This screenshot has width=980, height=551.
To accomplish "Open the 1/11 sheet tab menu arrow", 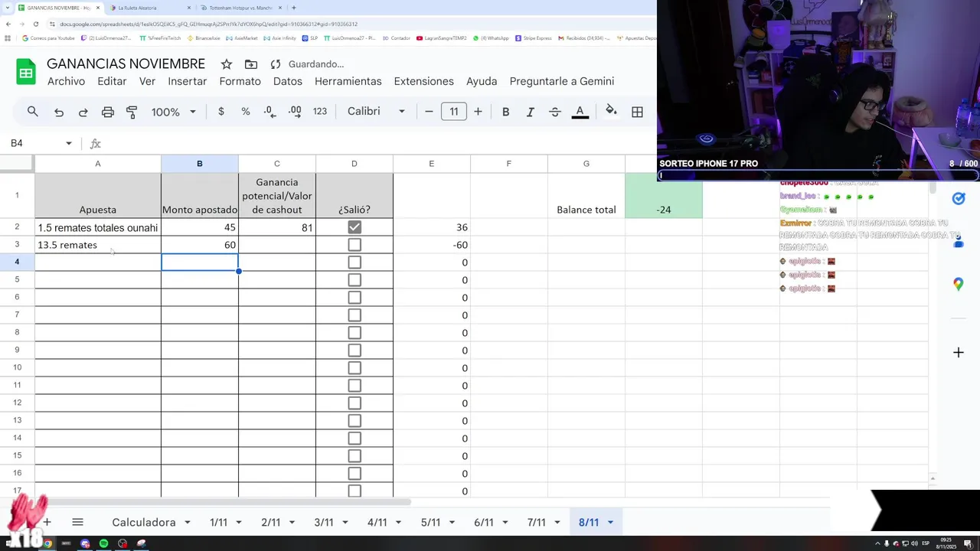I will 238,523.
